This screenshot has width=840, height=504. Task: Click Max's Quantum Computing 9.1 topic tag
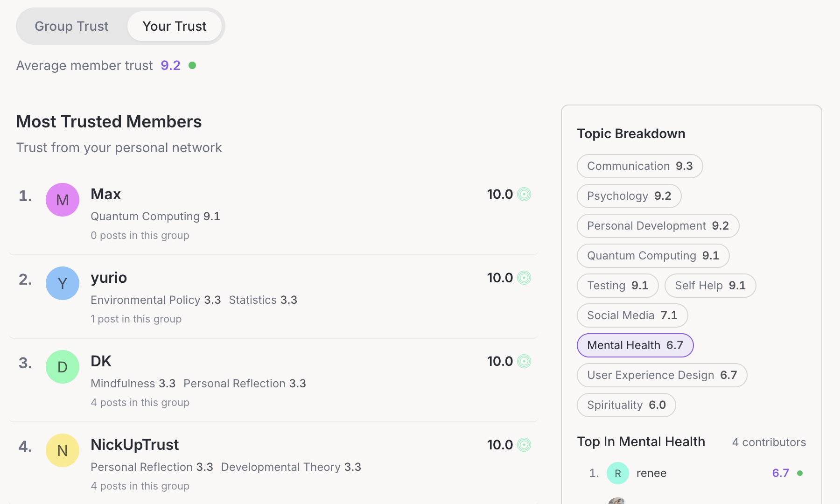tap(155, 217)
